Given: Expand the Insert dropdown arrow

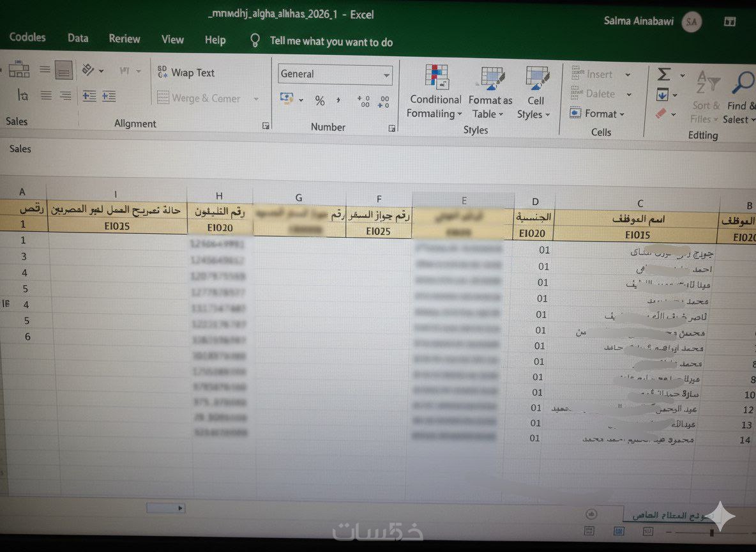Looking at the screenshot, I should pyautogui.click(x=628, y=75).
